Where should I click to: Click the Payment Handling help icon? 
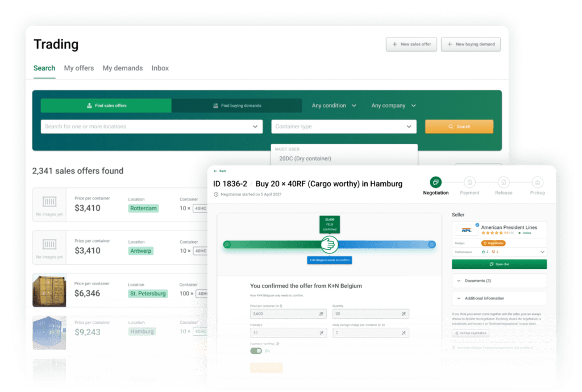pos(277,344)
